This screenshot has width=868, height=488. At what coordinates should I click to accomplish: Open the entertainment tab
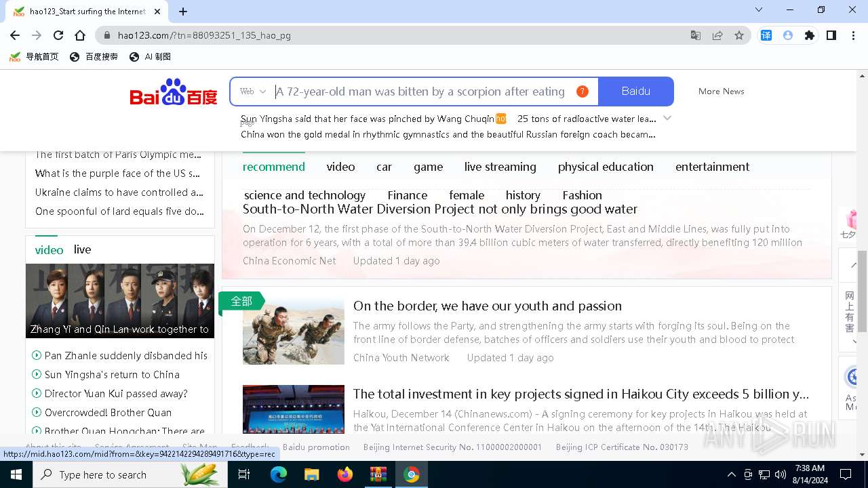click(712, 167)
